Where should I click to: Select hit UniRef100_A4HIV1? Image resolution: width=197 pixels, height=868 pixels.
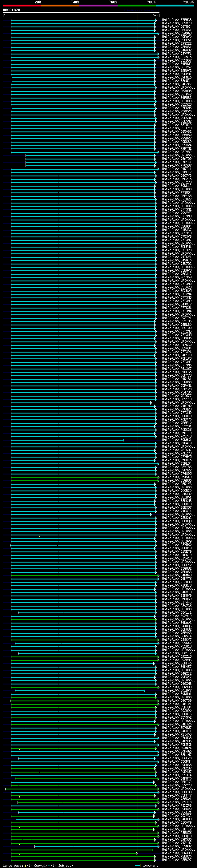pos(176,704)
